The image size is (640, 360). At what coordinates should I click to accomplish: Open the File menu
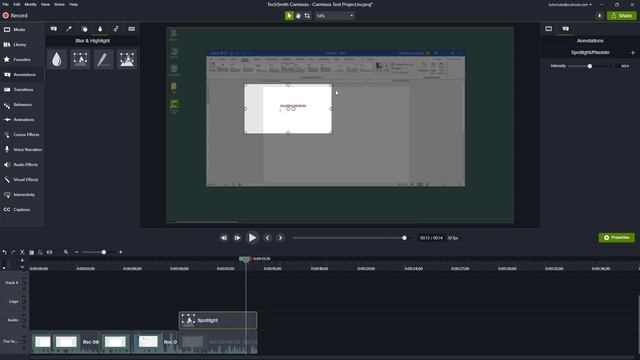pos(5,4)
